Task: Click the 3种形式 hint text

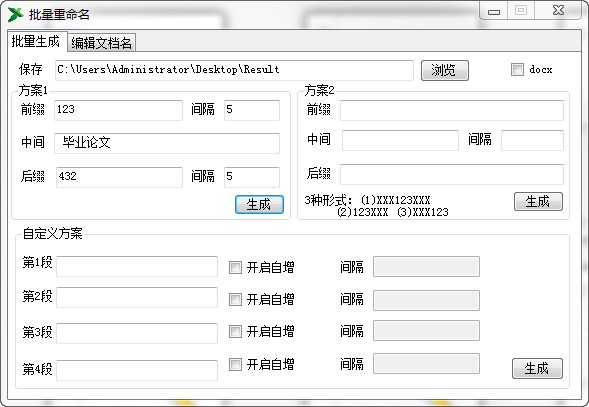Action: 377,206
